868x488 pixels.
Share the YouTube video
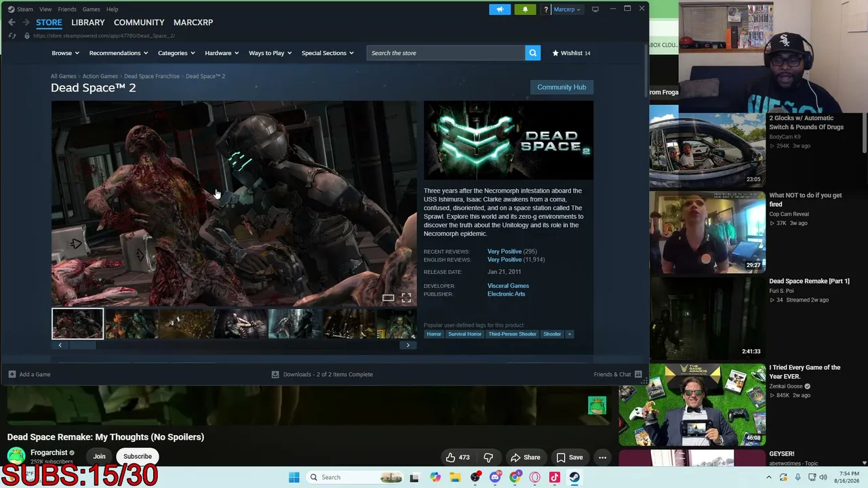(x=525, y=457)
